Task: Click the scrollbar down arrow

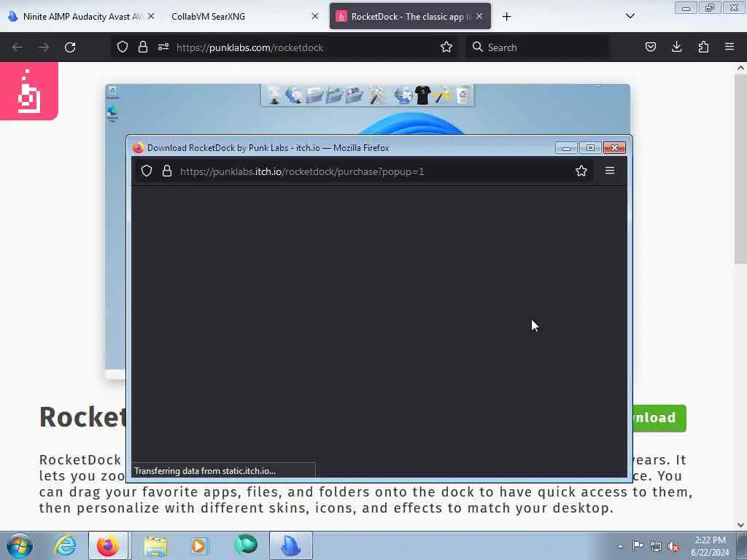Action: 740,525
